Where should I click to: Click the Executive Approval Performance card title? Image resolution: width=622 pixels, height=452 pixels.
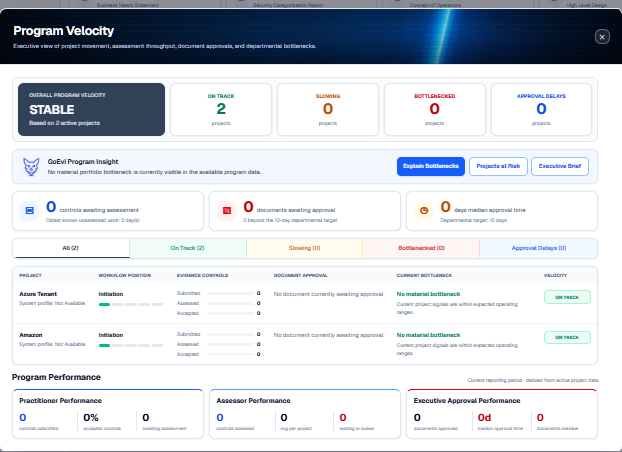[x=467, y=401]
